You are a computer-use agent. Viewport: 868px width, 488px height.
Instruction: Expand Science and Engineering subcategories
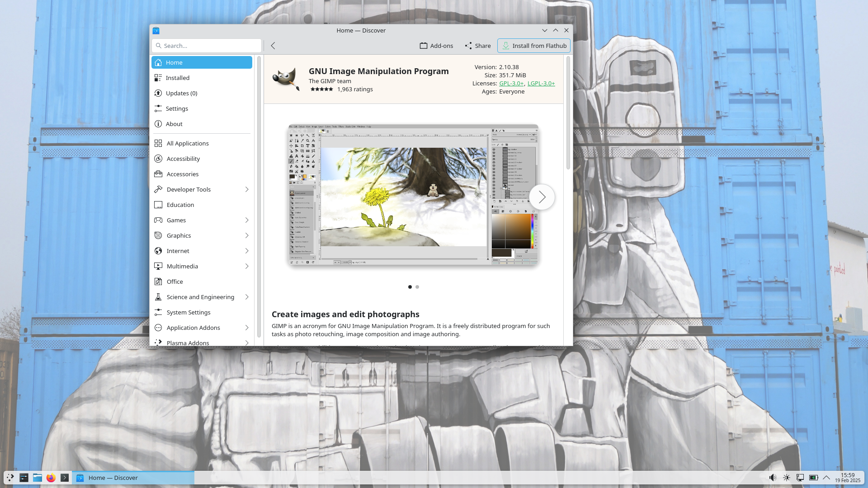247,297
